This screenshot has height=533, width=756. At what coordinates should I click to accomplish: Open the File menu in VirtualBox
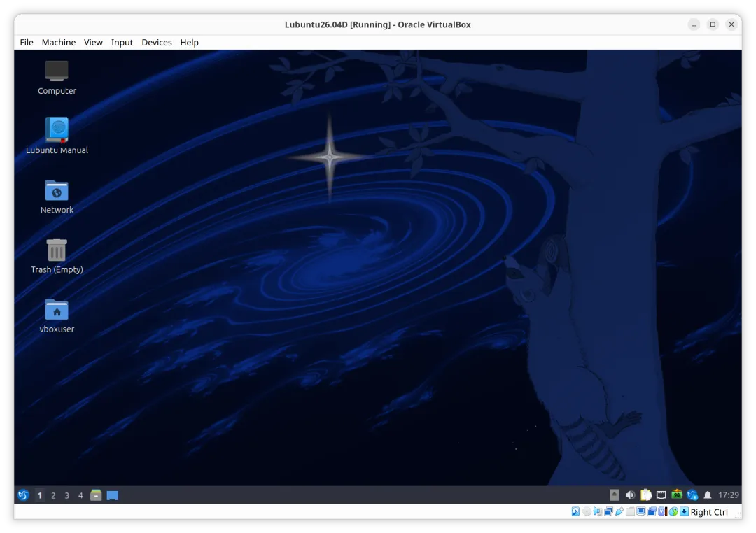27,43
